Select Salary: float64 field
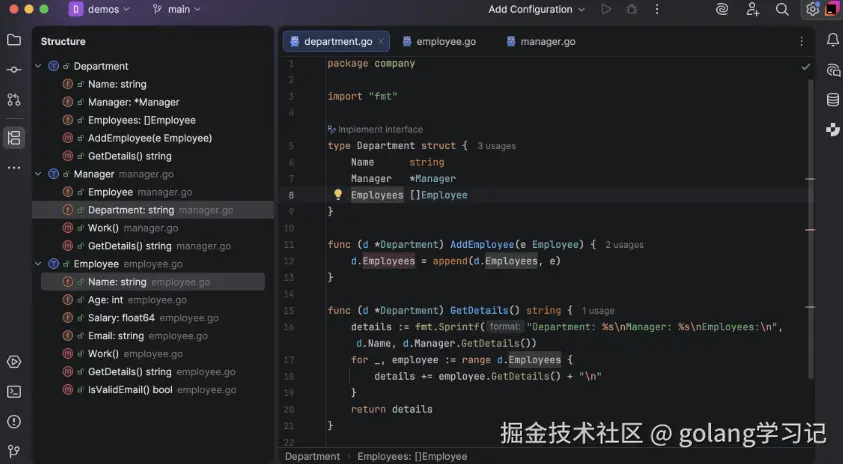Image resolution: width=843 pixels, height=464 pixels. click(x=153, y=318)
